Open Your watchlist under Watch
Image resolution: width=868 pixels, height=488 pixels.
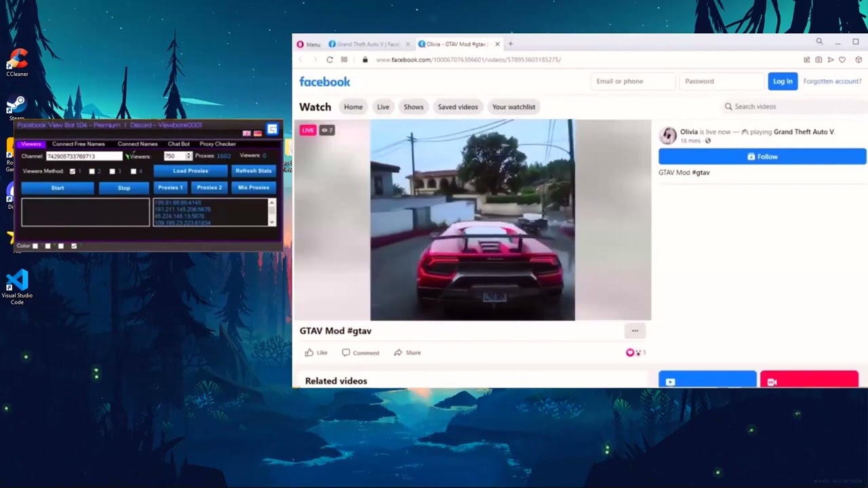[513, 107]
